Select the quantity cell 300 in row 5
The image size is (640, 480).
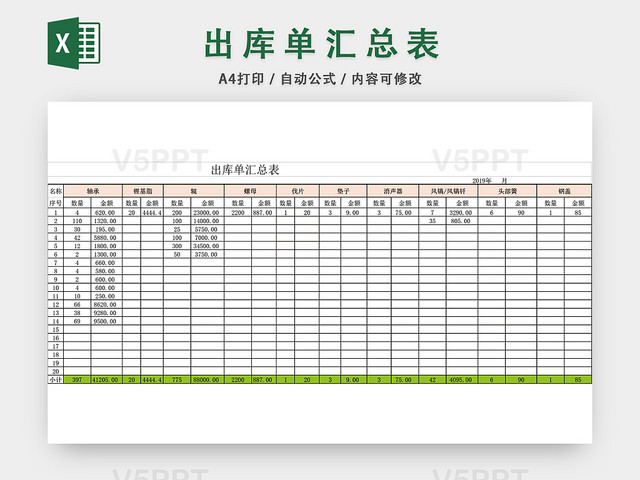[177, 246]
